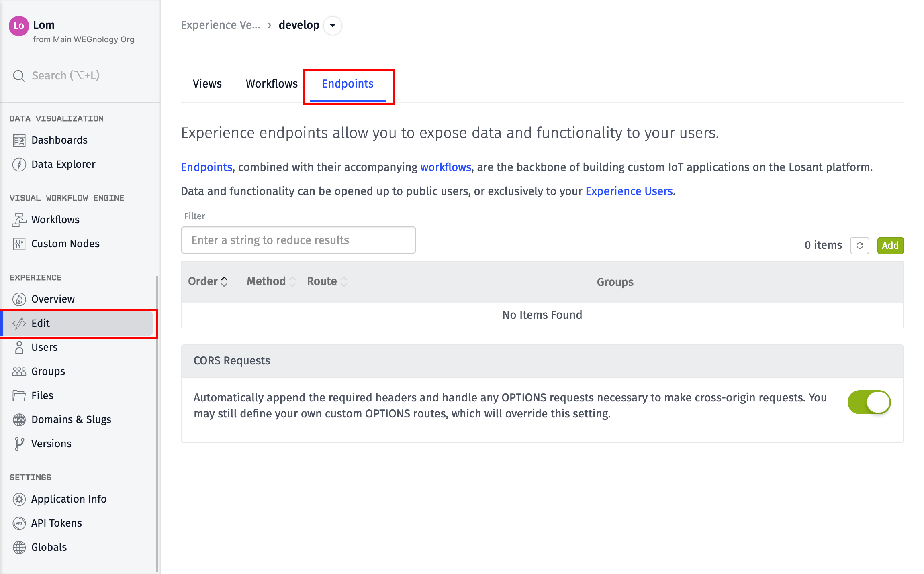Click the Views tab
924x574 pixels.
tap(206, 83)
